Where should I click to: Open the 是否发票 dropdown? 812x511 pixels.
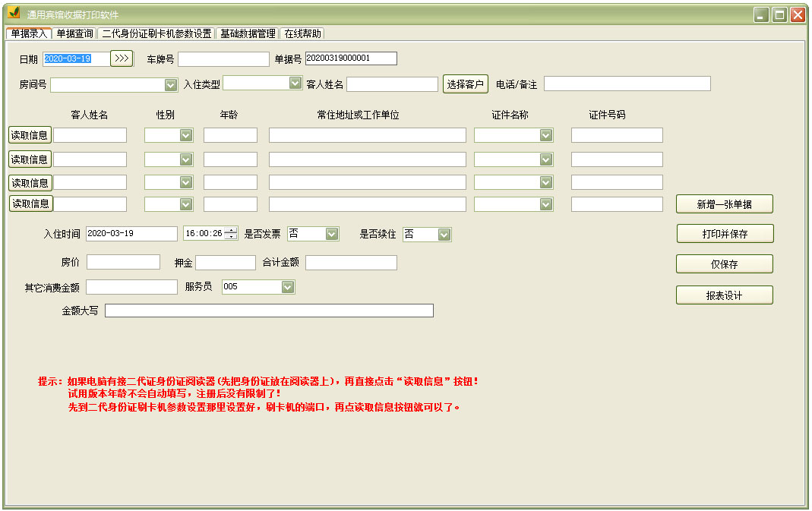(332, 234)
